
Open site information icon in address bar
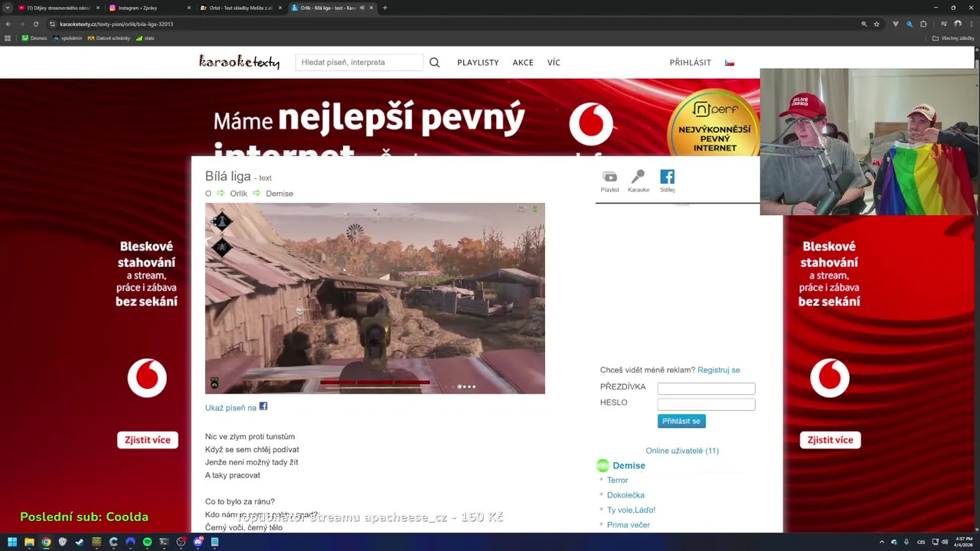coord(53,24)
